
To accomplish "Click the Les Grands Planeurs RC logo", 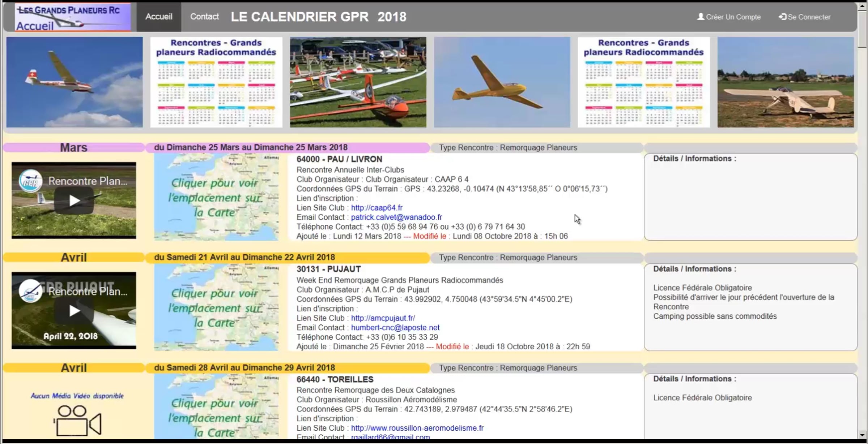I will coord(73,17).
